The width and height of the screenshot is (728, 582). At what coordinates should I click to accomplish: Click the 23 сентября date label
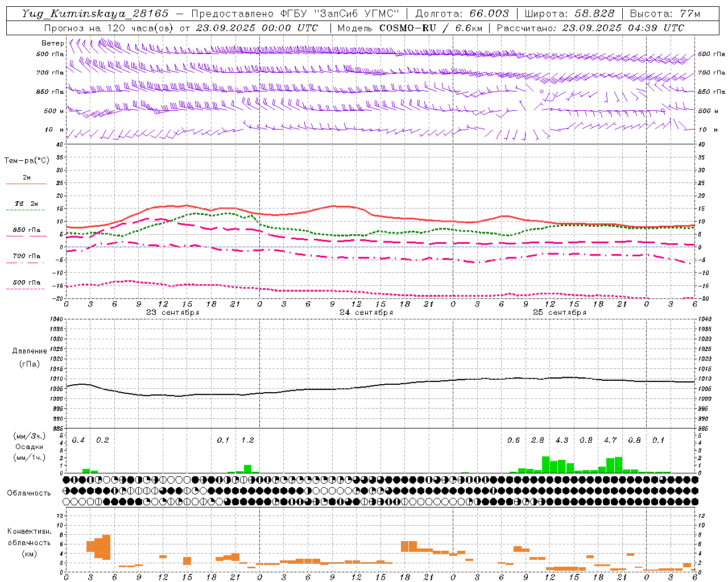(173, 313)
